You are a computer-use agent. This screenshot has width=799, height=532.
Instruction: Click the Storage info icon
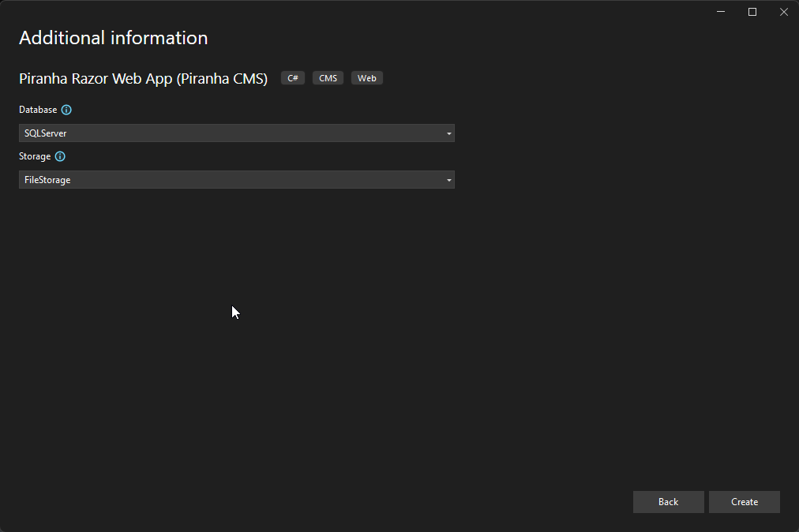(61, 156)
